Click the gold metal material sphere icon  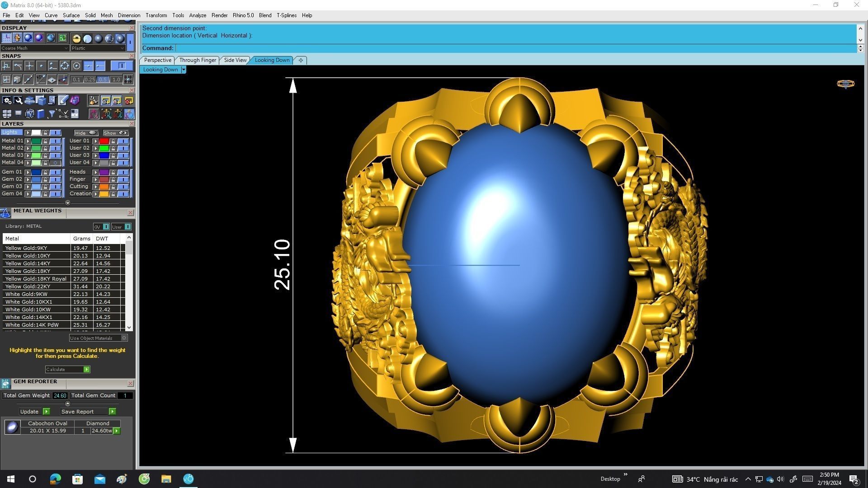click(x=76, y=38)
